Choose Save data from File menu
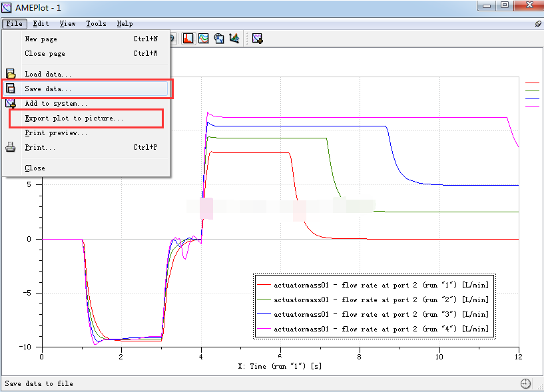This screenshot has width=544, height=392. point(48,89)
